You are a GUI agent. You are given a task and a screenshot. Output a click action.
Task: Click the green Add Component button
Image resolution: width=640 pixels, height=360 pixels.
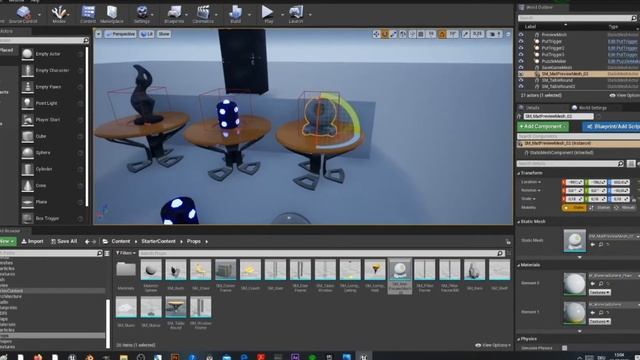tap(542, 127)
